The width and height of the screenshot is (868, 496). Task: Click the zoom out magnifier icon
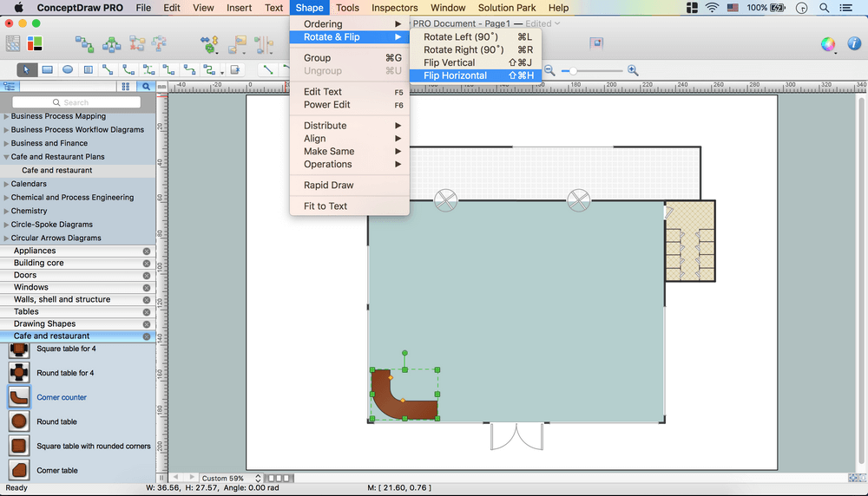[549, 70]
